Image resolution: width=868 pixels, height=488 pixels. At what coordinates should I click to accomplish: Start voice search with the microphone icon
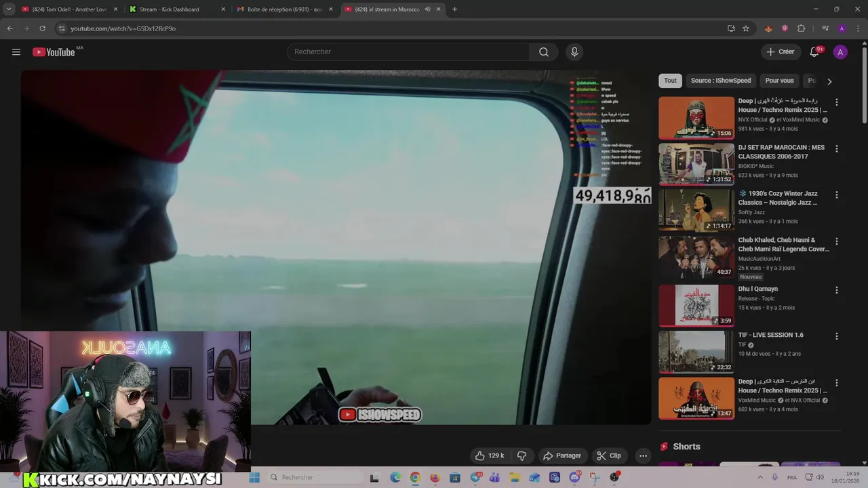574,52
